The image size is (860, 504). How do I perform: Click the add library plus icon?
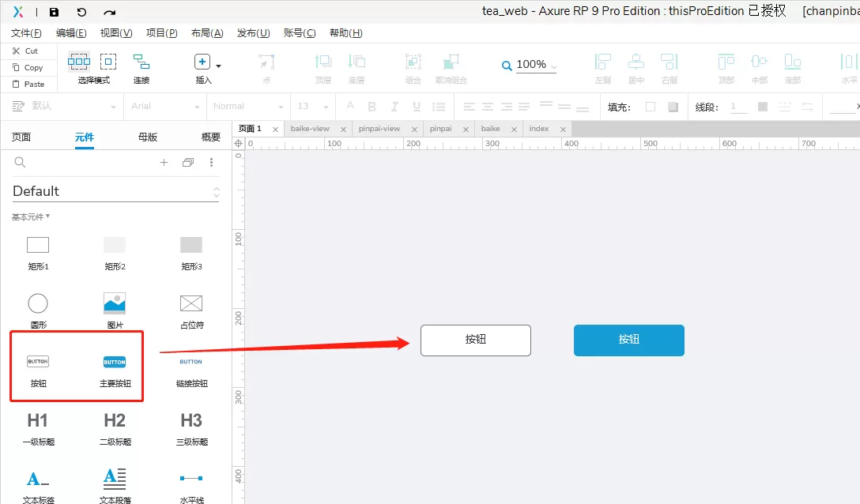(164, 162)
